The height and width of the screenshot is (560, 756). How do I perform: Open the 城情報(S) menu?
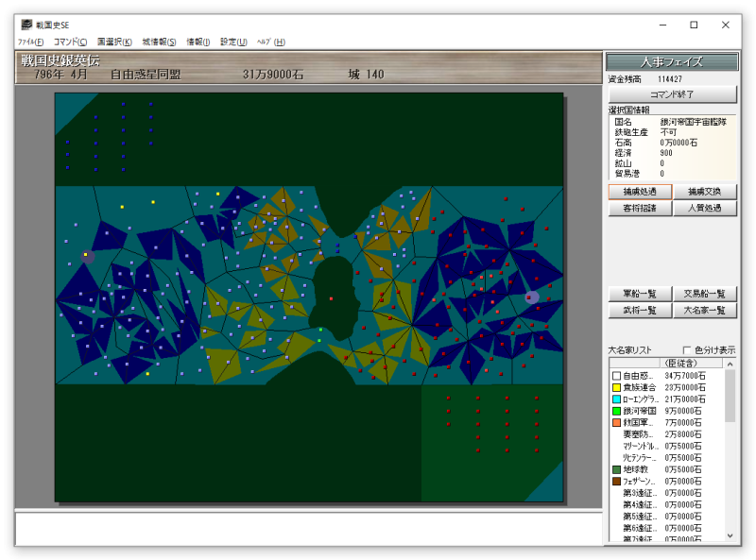click(x=159, y=42)
